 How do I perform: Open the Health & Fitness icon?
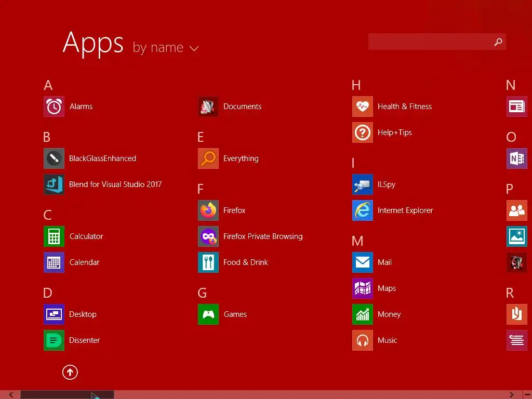tap(363, 107)
